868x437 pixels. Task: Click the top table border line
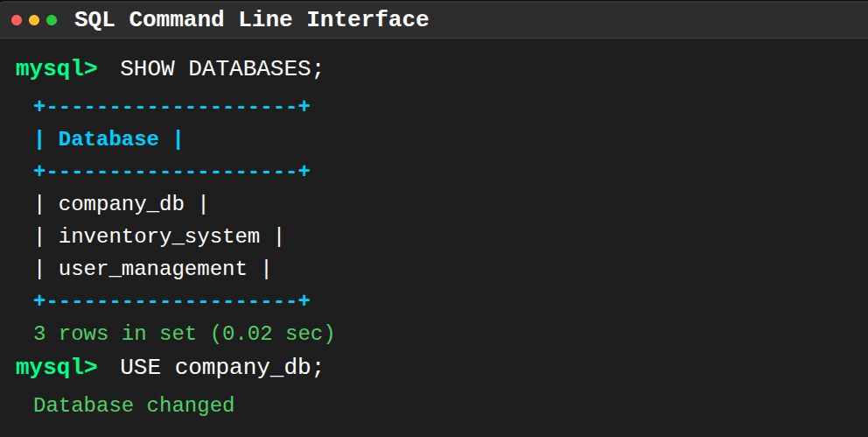171,106
